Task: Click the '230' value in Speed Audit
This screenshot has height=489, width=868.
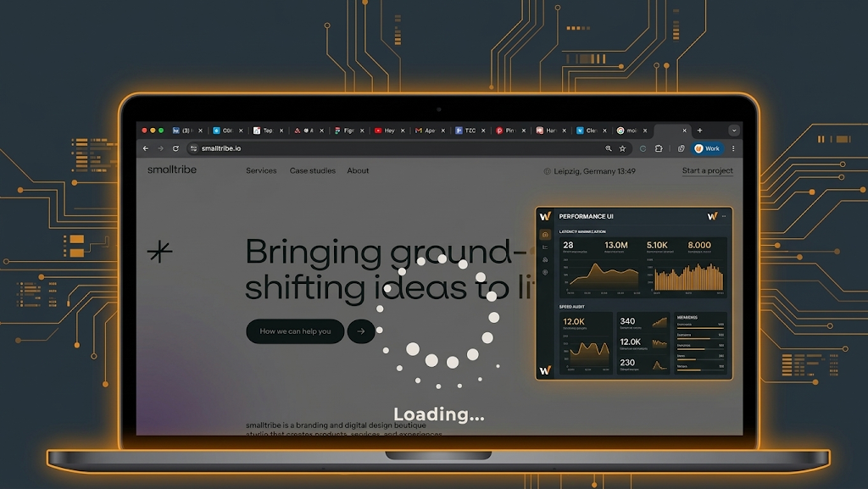Action: point(627,363)
